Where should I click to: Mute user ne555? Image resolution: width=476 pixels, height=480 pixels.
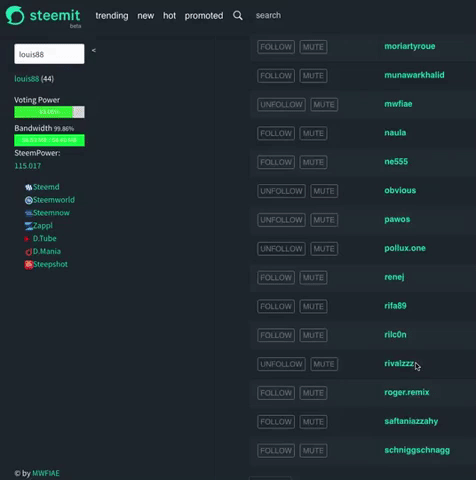click(x=313, y=162)
